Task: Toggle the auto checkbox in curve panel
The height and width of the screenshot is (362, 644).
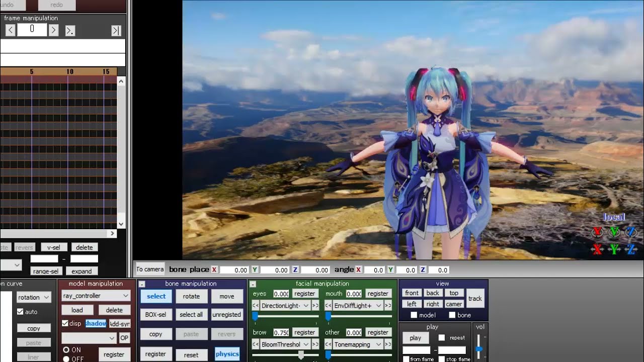Action: click(20, 312)
